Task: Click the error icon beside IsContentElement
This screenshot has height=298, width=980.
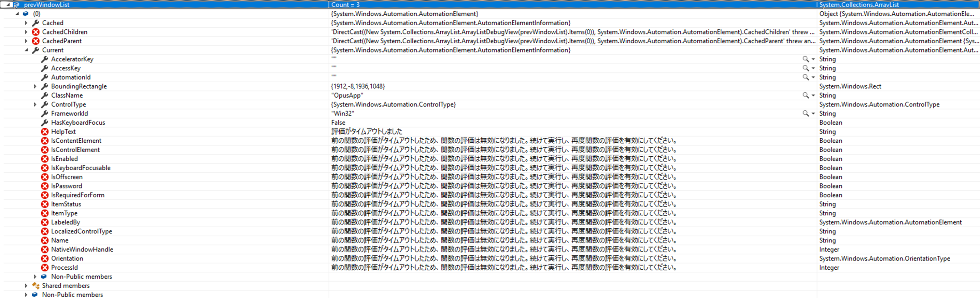Action: click(45, 141)
